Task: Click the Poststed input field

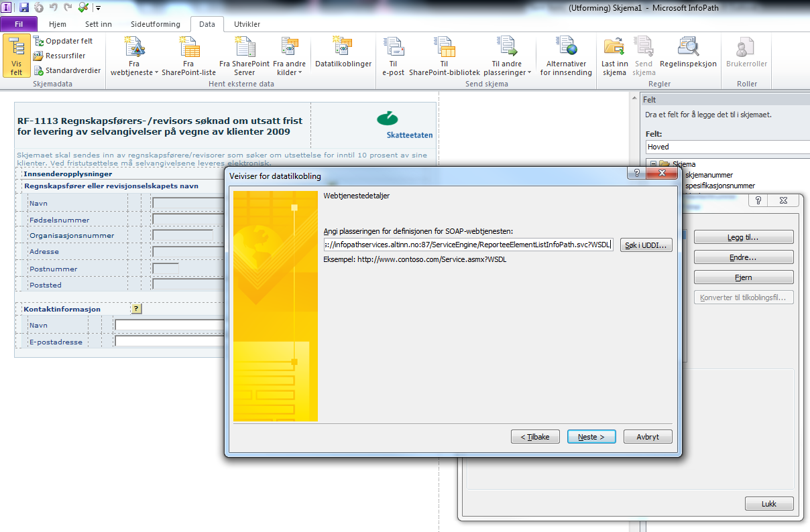Action: 188,284
